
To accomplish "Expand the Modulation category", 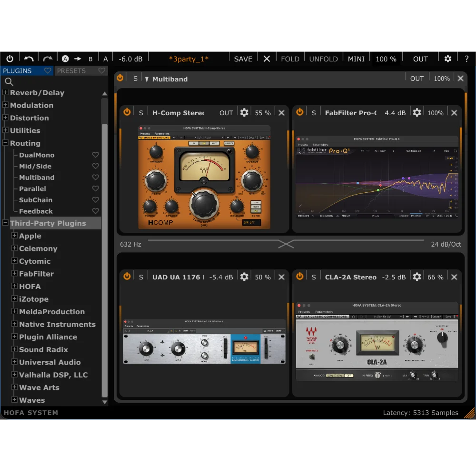I will [5, 105].
